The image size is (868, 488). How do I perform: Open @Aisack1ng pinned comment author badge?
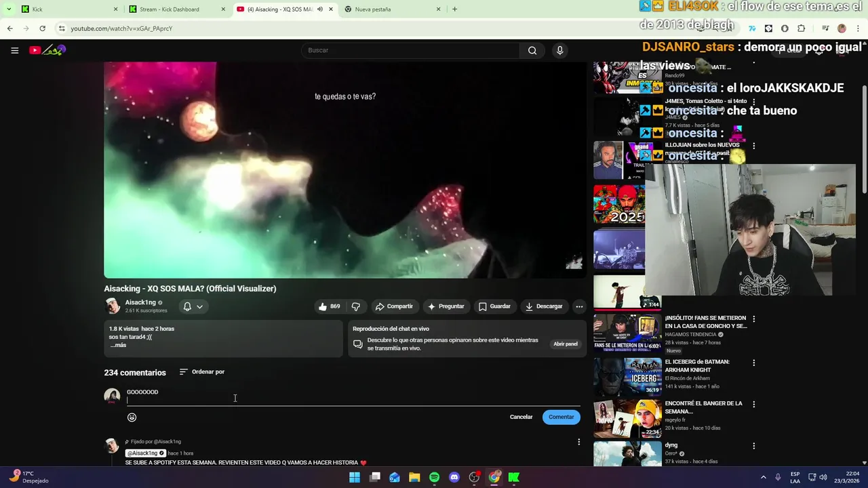146,453
